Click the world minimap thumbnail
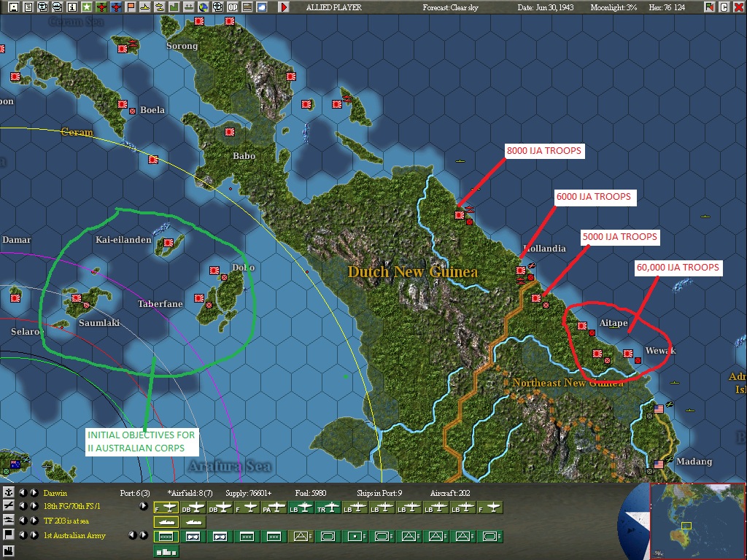Viewport: 747px width, 560px height. (697, 521)
